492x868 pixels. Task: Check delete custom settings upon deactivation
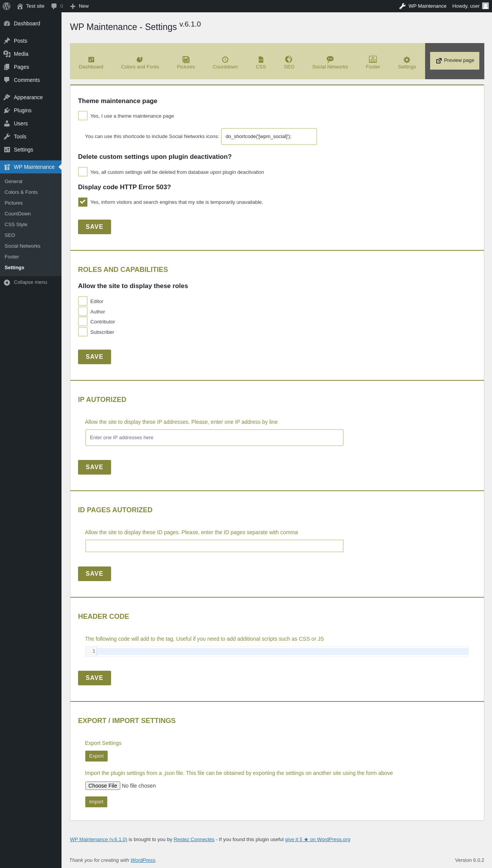coord(83,172)
